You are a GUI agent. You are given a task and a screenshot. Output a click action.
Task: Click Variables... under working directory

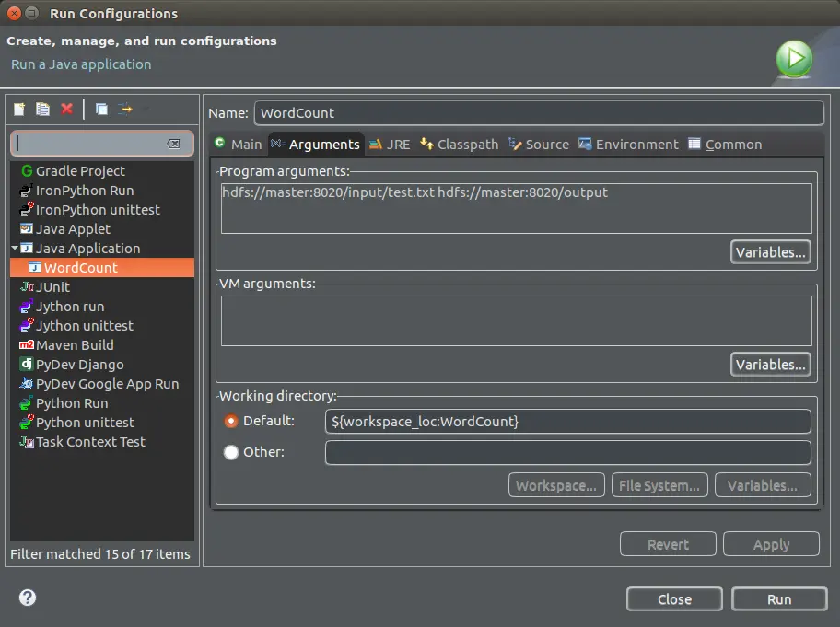(x=763, y=485)
